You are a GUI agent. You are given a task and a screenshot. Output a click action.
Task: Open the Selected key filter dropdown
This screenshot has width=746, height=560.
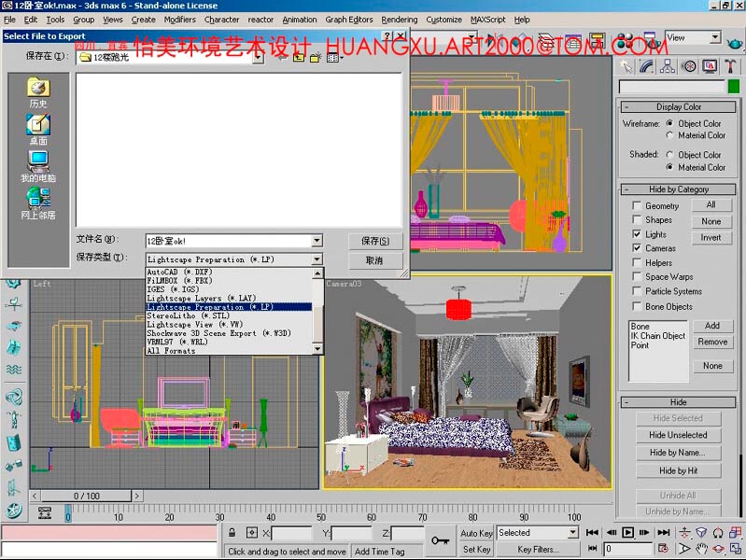tap(573, 532)
